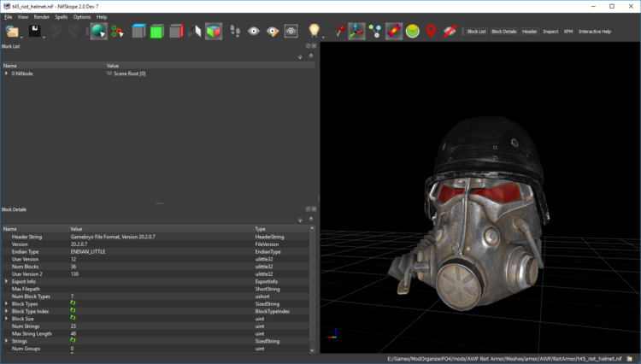Click the Save floppy disk icon
Screen dimensions: 641x364
[x=34, y=32]
